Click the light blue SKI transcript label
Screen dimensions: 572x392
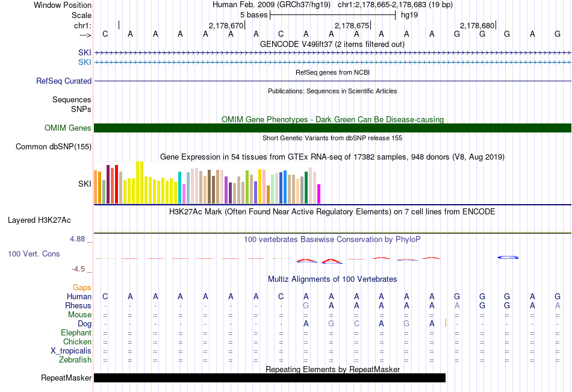pos(85,62)
